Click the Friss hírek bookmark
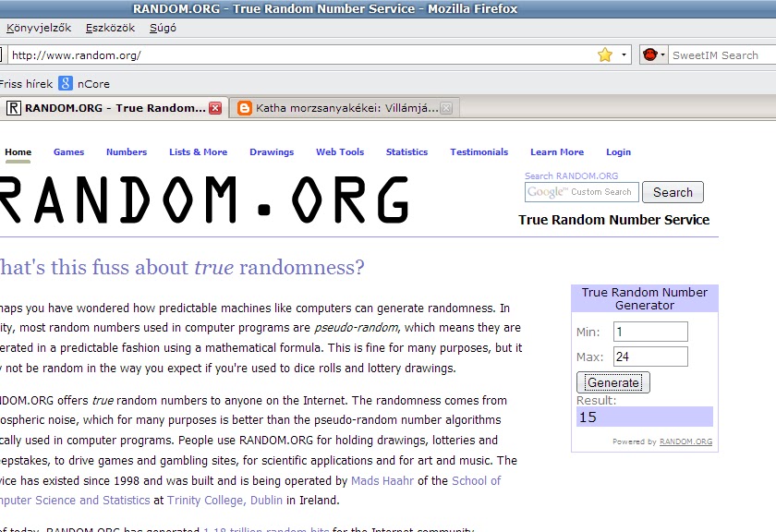Viewport: 776px width, 532px height. coord(26,84)
